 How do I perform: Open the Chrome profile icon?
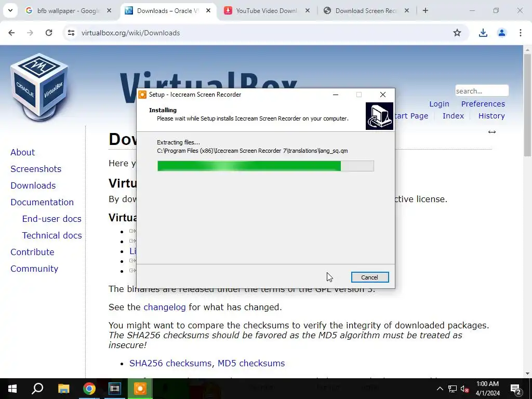coord(501,33)
